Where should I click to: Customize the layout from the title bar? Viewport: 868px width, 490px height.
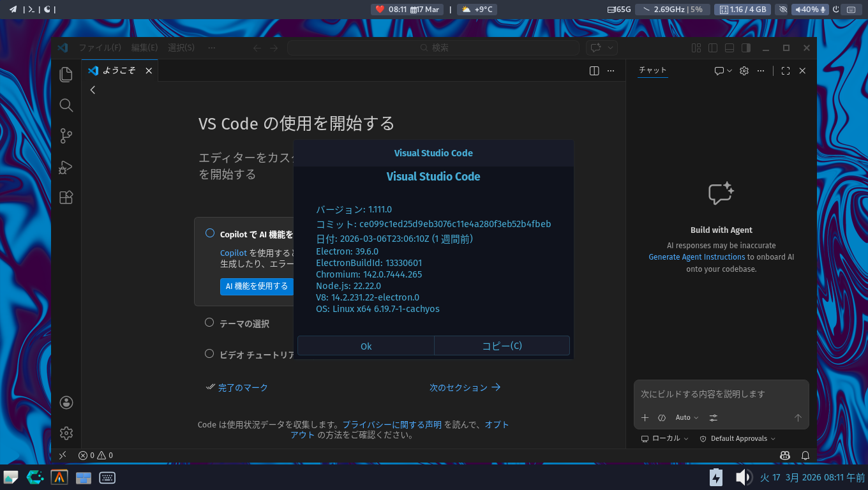coord(696,48)
